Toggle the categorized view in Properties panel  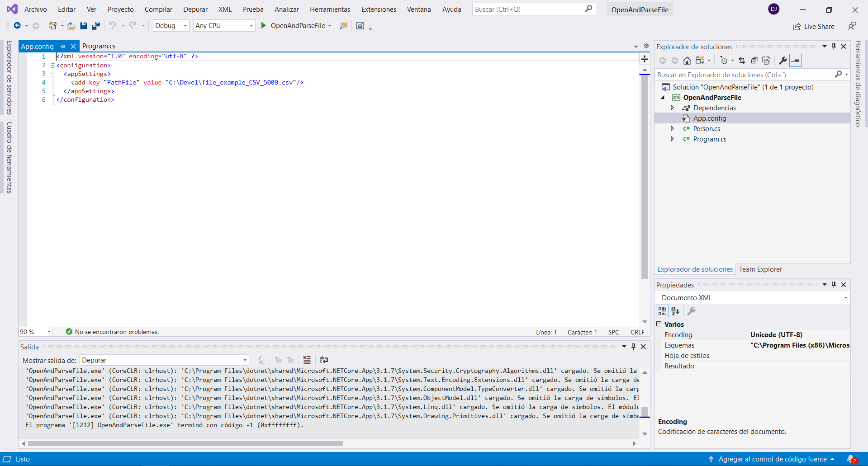click(x=662, y=311)
